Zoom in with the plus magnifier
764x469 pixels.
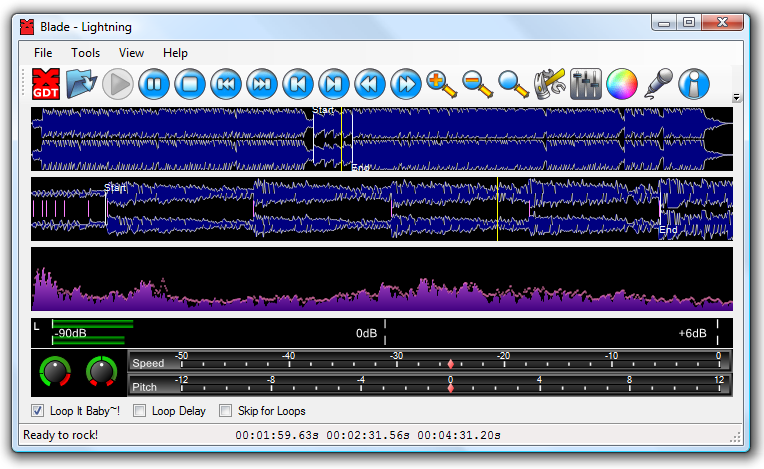tap(441, 84)
